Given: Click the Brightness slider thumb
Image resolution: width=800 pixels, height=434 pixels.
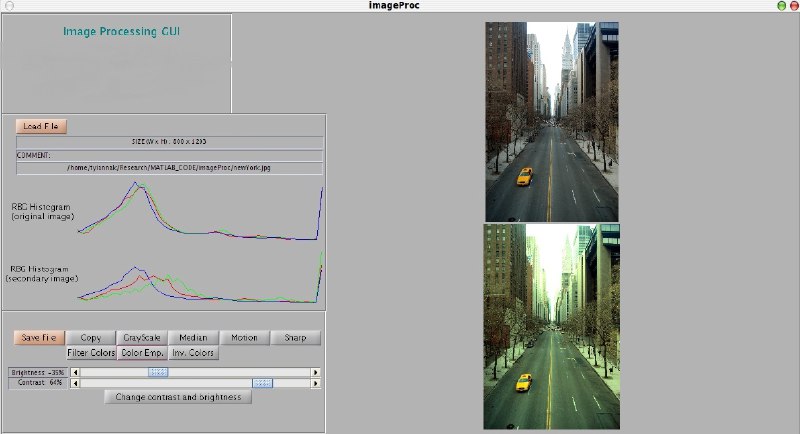Looking at the screenshot, I should [x=158, y=372].
